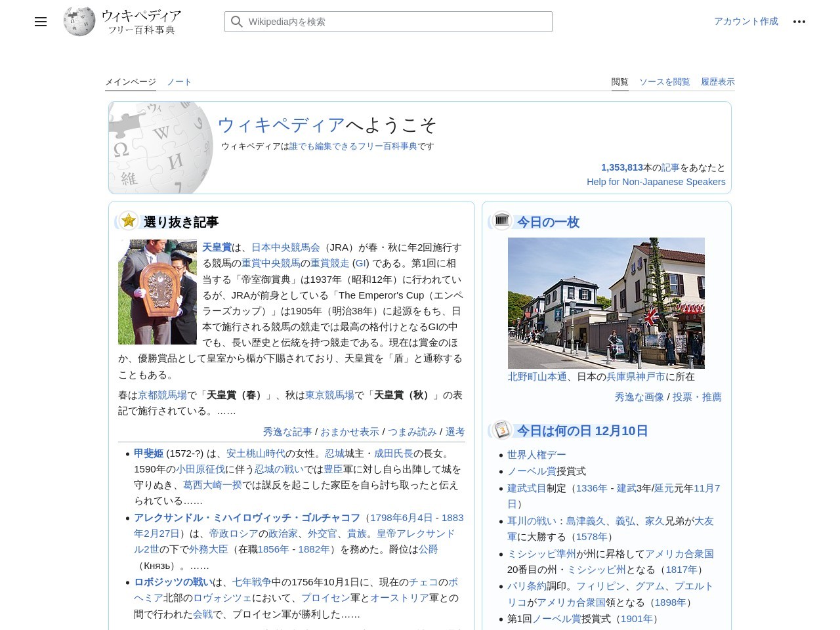840x630 pixels.
Task: Open the 1336年 year link
Action: point(591,488)
